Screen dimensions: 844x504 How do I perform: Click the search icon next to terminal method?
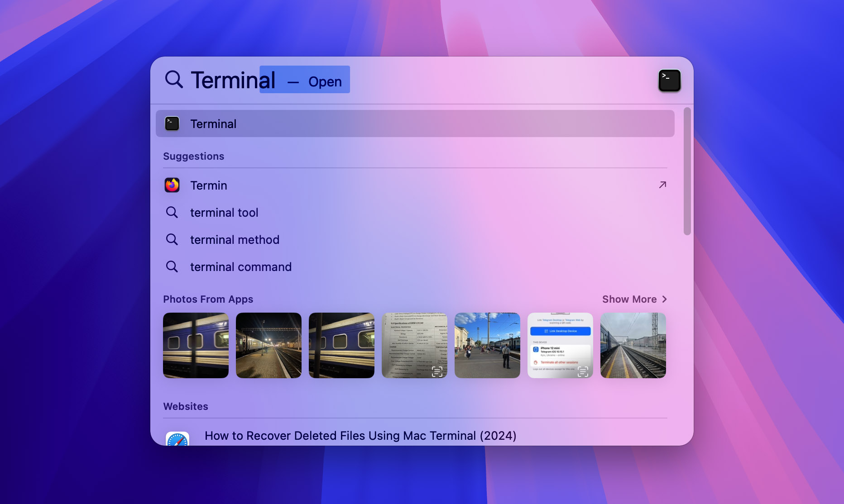(172, 239)
